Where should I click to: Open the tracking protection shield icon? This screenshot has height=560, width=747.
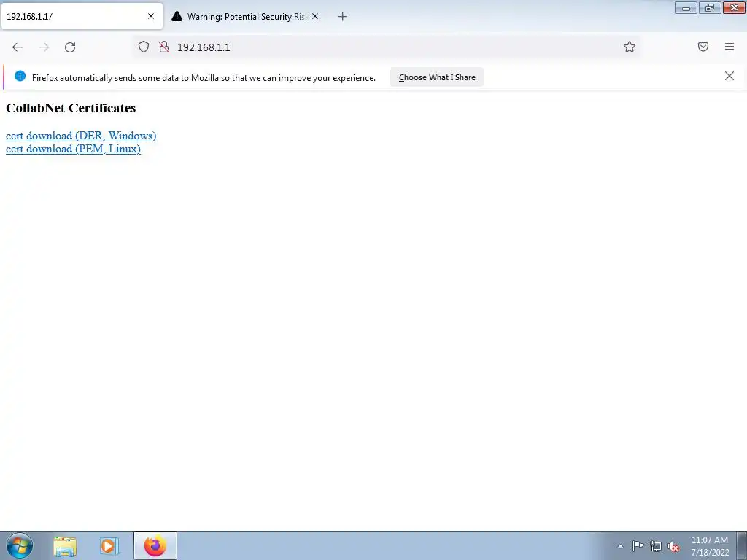[144, 47]
